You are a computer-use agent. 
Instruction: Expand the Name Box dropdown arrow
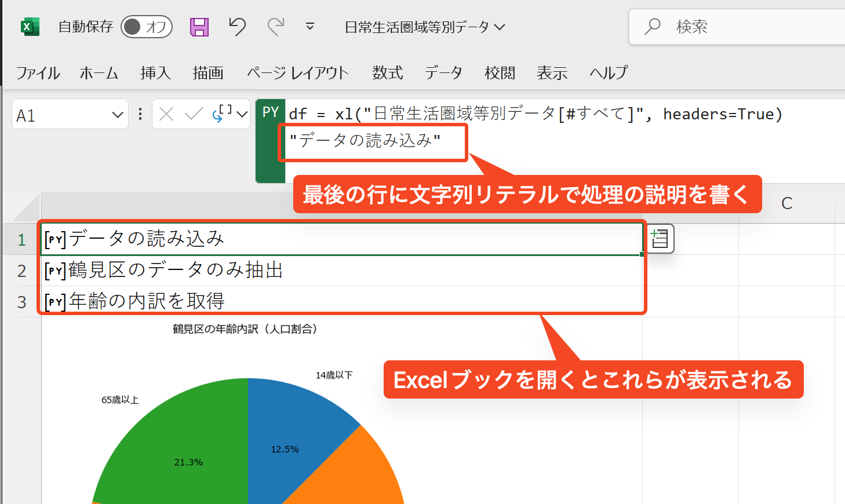point(117,115)
